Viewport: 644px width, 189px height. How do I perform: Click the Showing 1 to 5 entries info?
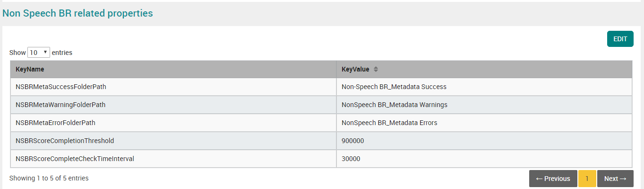(x=49, y=178)
